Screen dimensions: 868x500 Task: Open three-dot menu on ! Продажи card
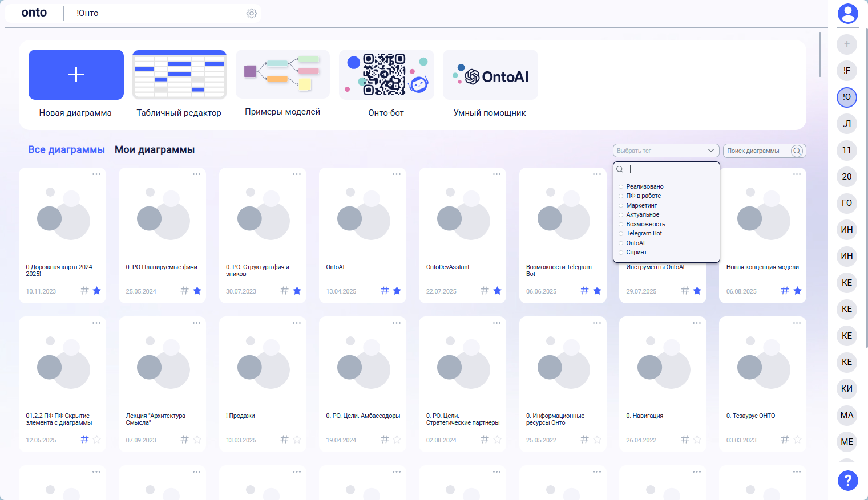tap(297, 323)
